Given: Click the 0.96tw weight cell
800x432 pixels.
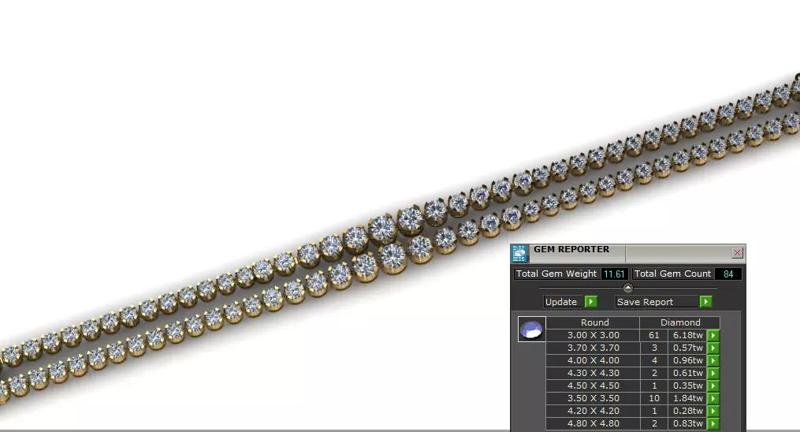Looking at the screenshot, I should pos(688,361).
